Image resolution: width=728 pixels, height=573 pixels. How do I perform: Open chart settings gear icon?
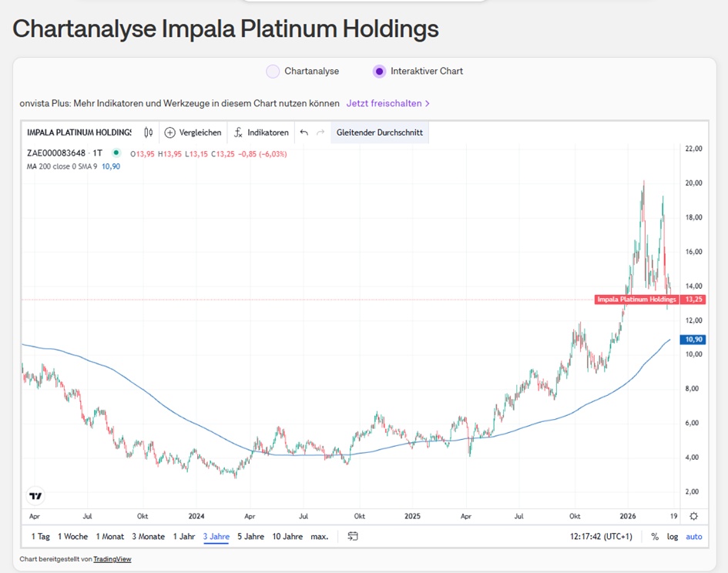(x=693, y=516)
